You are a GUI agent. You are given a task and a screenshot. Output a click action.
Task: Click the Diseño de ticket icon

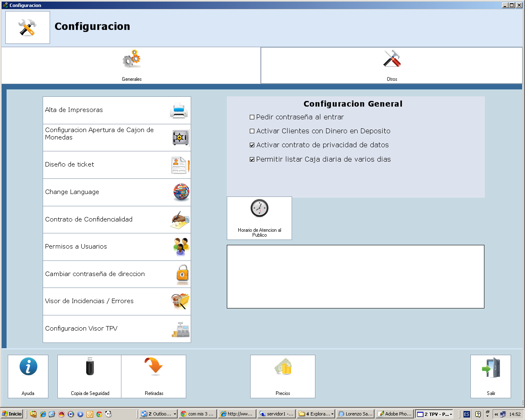[180, 165]
